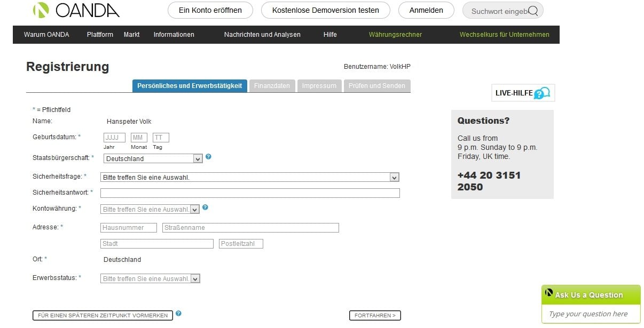Open the LIVE-HILFE chat icon

(541, 93)
